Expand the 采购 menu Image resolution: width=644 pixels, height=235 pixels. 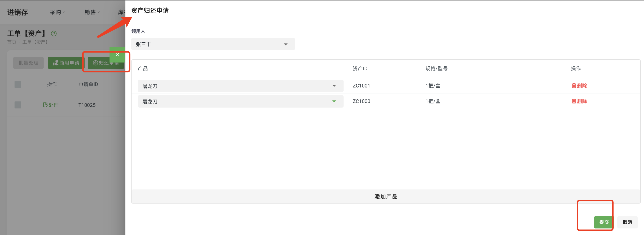coord(57,12)
